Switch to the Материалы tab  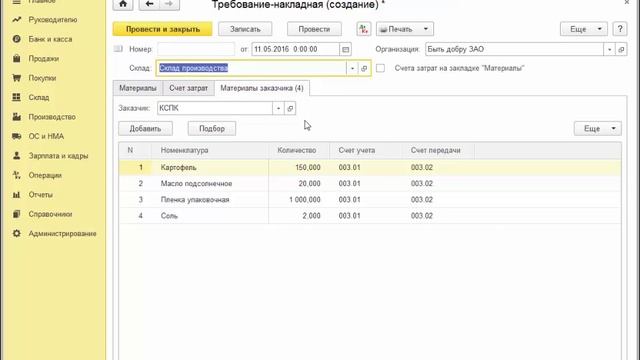(138, 88)
